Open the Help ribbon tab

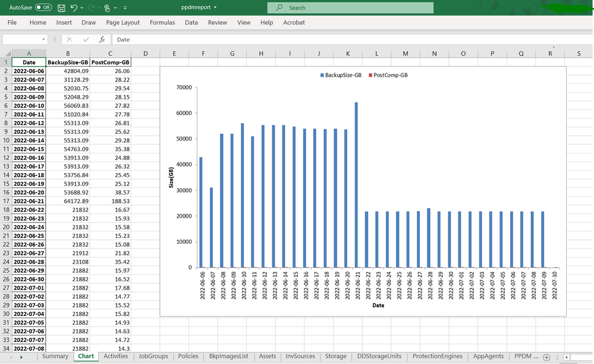[267, 23]
